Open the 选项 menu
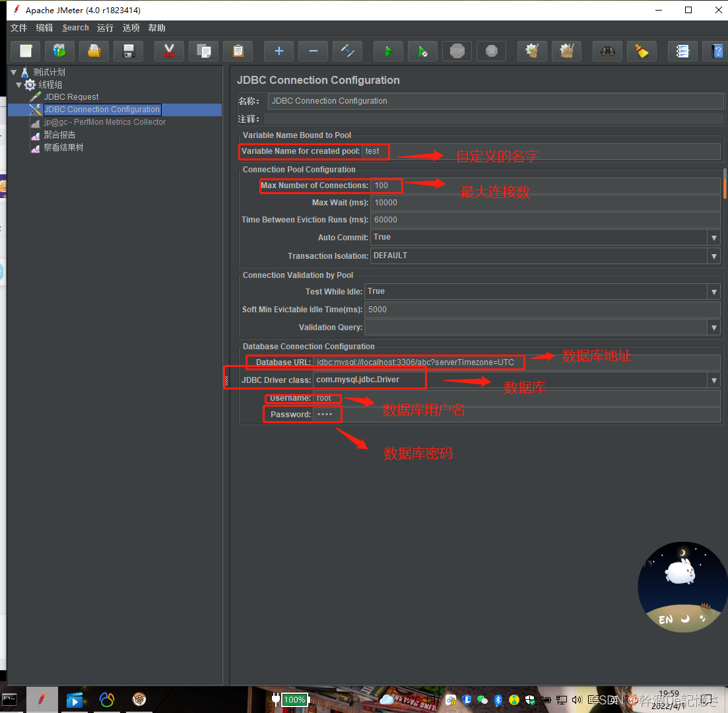Image resolution: width=728 pixels, height=713 pixels. (x=131, y=28)
